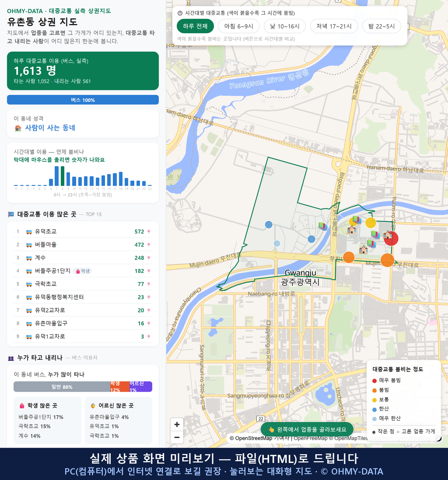Click the 버스 100% share bar
The height and width of the screenshot is (480, 448).
tap(83, 100)
